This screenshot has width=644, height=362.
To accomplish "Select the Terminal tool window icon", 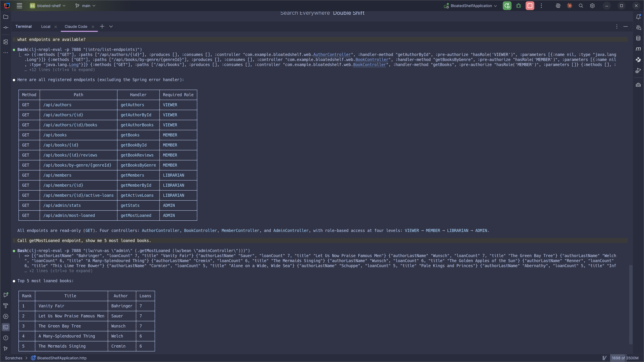I will coord(6,327).
